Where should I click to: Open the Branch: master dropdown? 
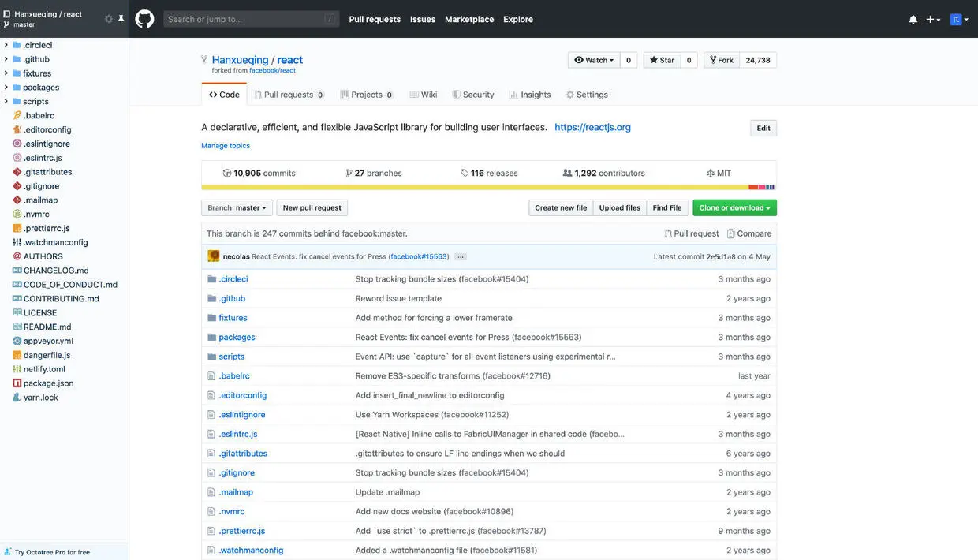(x=237, y=208)
